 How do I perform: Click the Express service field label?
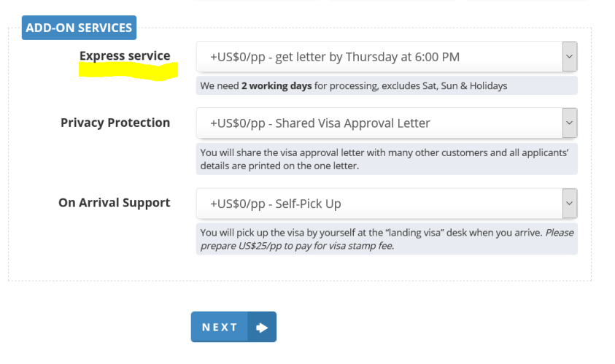point(125,55)
